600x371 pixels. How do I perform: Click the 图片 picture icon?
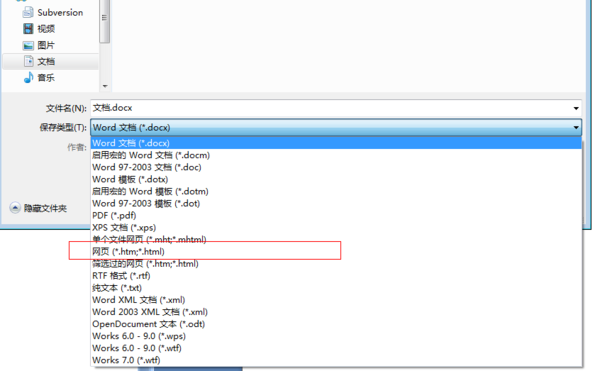pyautogui.click(x=28, y=46)
